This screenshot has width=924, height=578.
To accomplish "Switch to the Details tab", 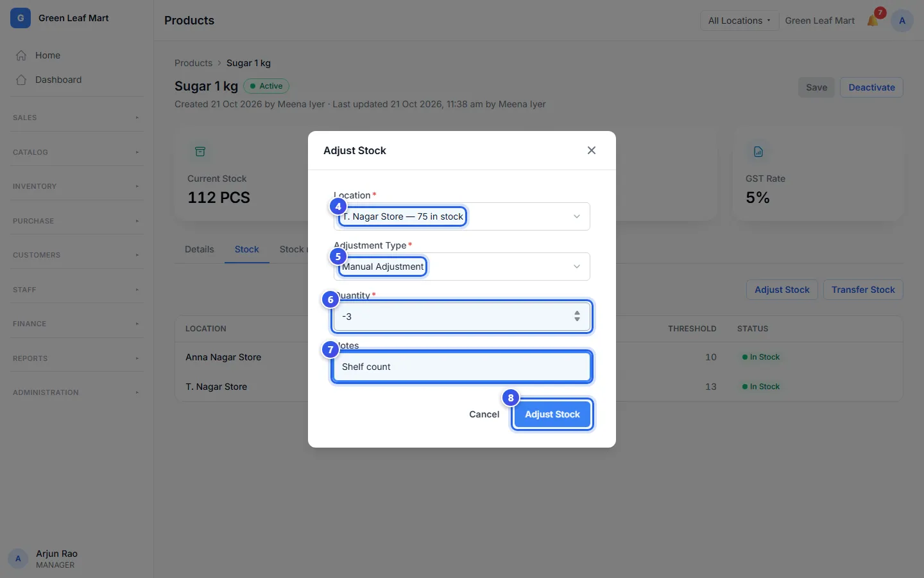I will [200, 249].
